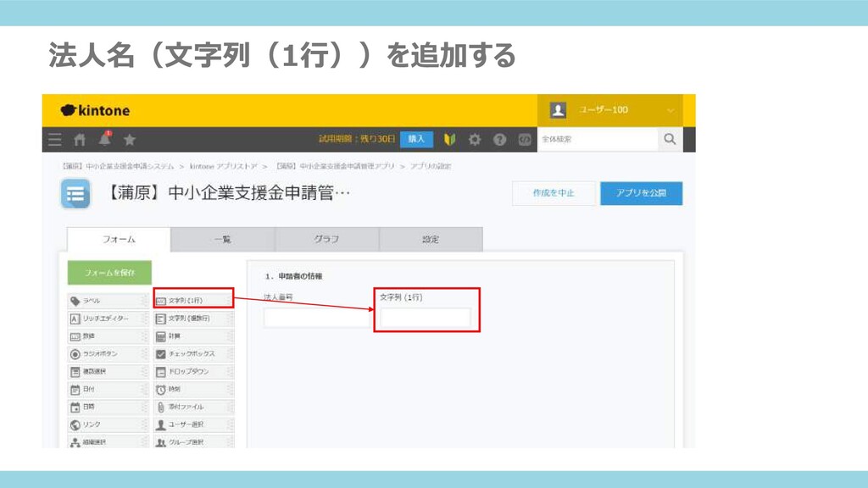Open the settings gear icon

(x=475, y=140)
